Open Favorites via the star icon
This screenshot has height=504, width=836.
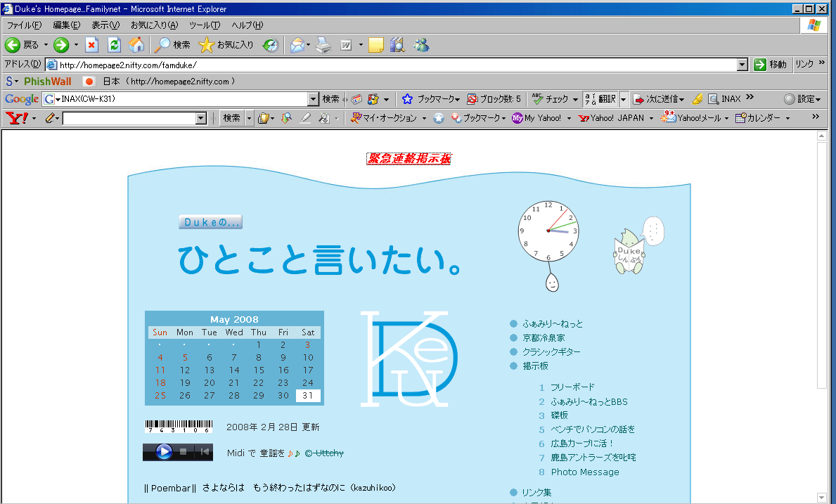tap(206, 45)
